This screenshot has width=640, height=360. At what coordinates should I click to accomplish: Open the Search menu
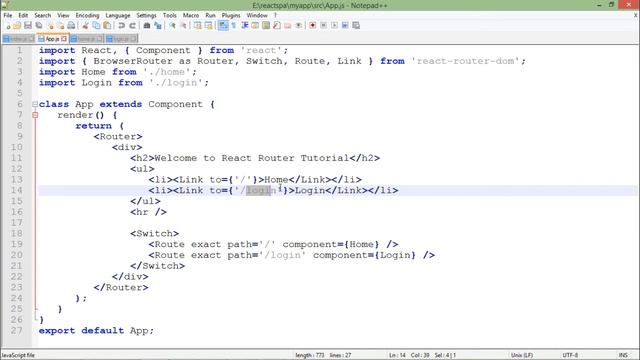tap(43, 15)
